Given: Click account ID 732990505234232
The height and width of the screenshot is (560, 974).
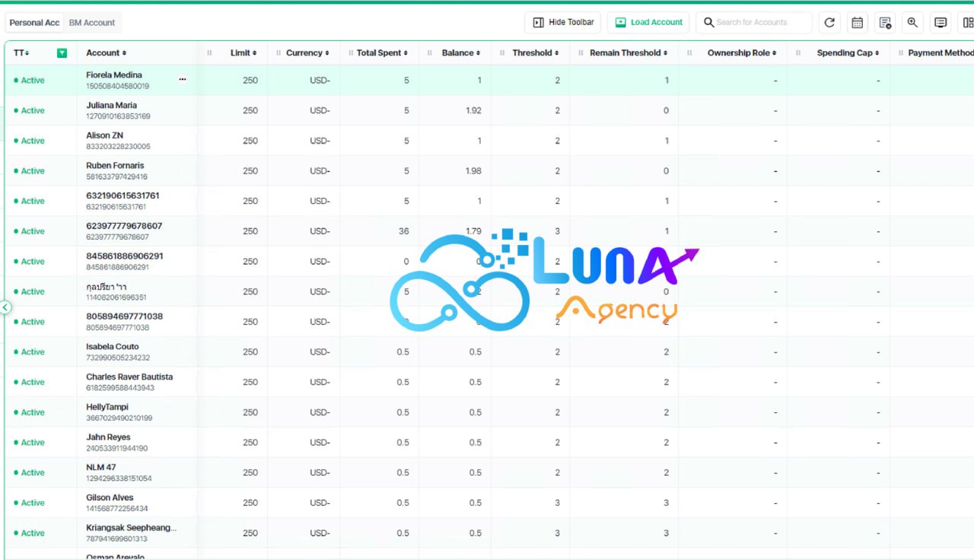Looking at the screenshot, I should click(x=118, y=358).
